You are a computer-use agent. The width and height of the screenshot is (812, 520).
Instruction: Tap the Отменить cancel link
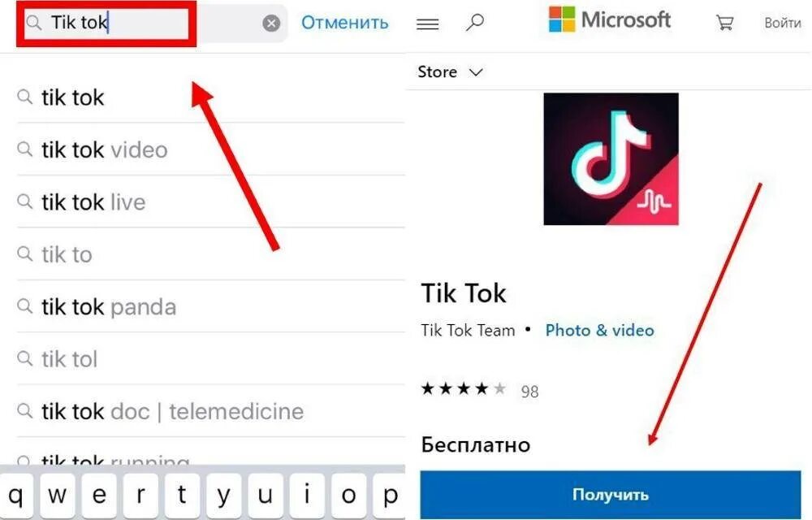344,23
